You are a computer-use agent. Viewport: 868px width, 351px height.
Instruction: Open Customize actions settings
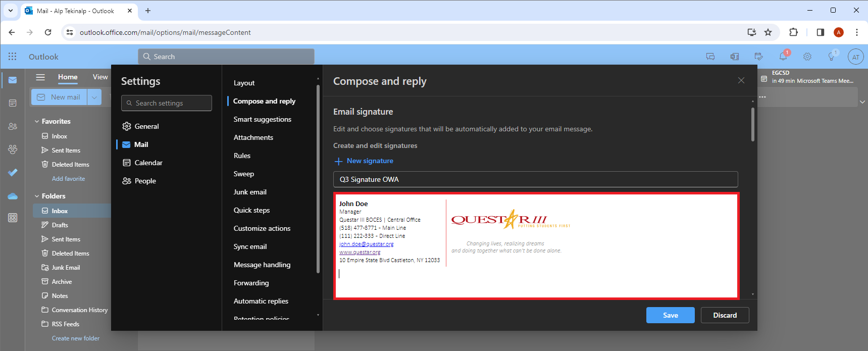(262, 228)
